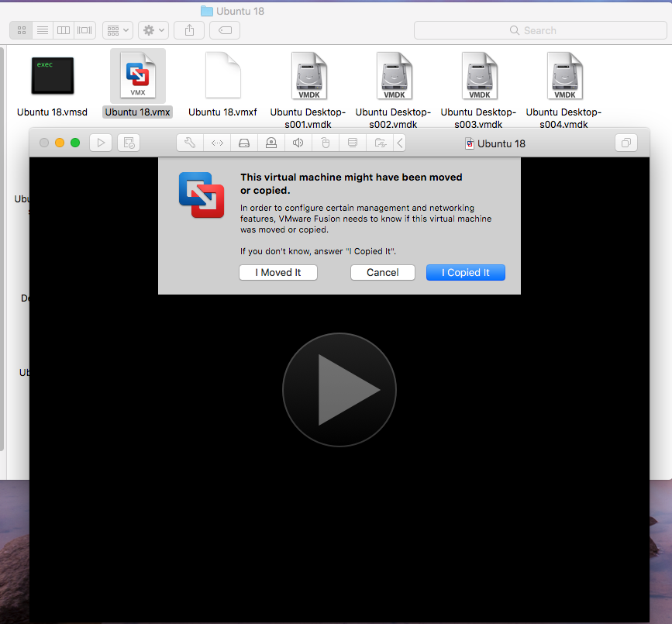Select the Ubuntu Desktop-s001.vmdk file

tap(308, 91)
